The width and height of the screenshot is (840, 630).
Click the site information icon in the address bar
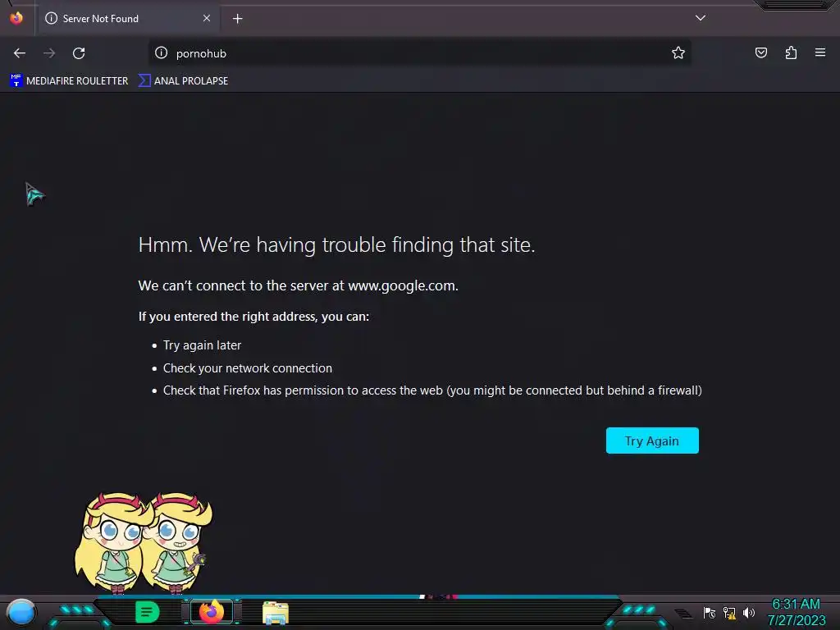click(x=162, y=52)
